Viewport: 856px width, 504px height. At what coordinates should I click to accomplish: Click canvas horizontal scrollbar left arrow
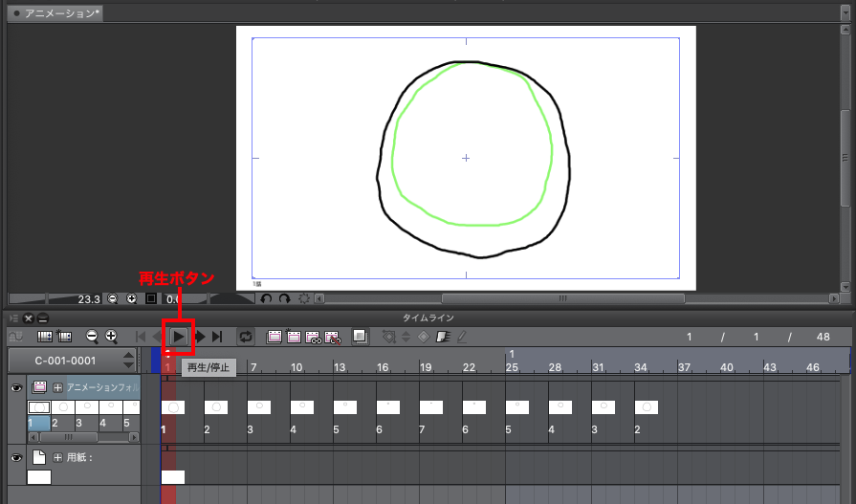319,298
